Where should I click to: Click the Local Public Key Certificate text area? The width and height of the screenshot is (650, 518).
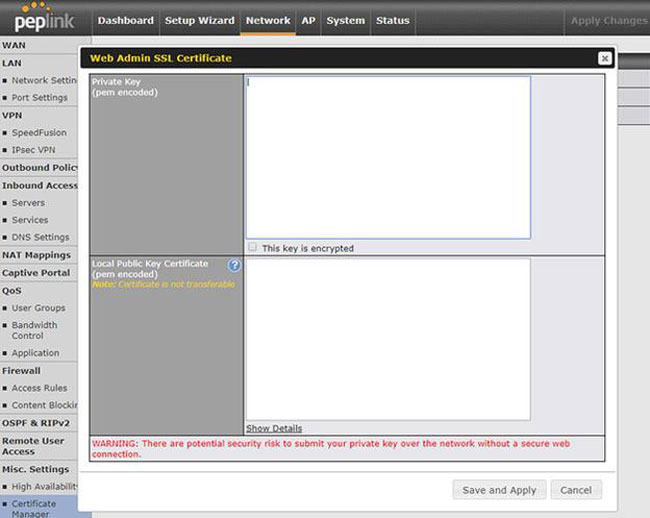[387, 339]
